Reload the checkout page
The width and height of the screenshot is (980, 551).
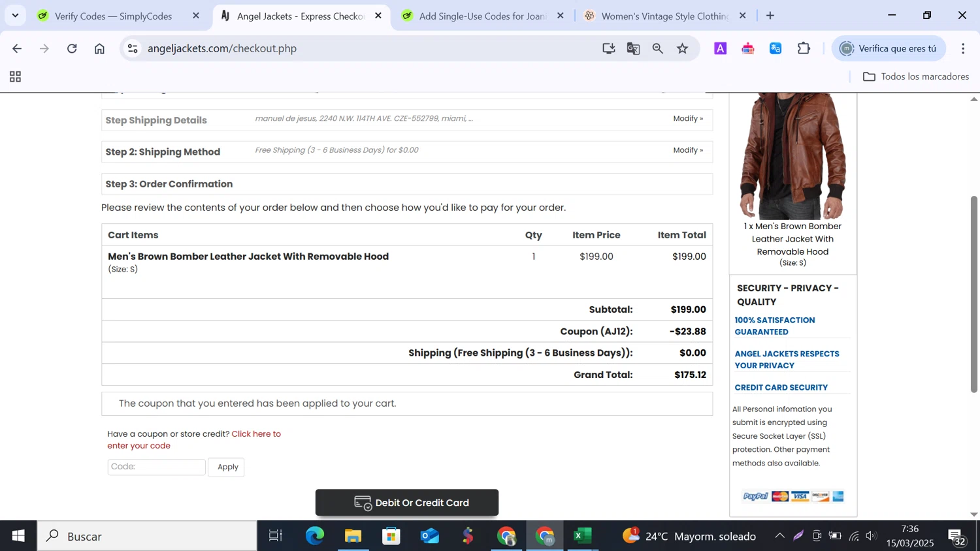(72, 48)
